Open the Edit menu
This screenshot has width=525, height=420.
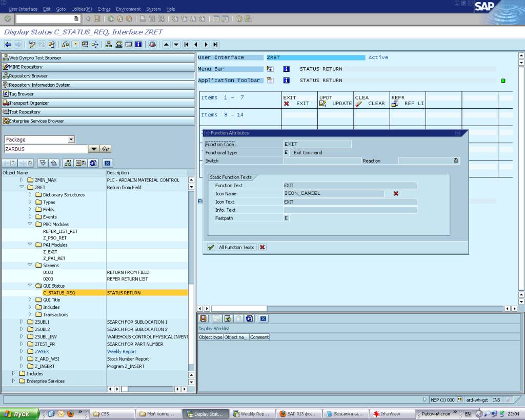coord(47,9)
